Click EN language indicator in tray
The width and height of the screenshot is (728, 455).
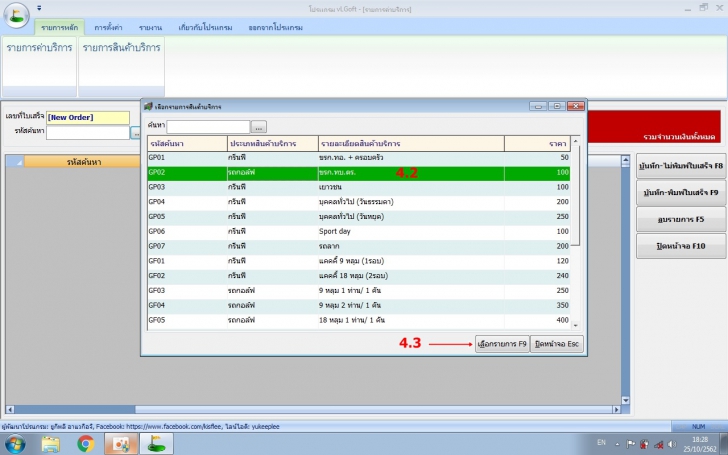[601, 442]
